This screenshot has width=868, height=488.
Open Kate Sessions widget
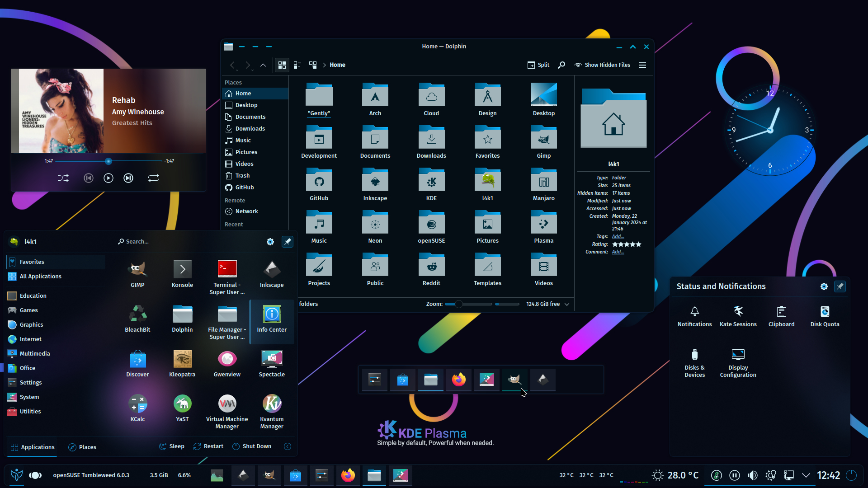tap(738, 316)
